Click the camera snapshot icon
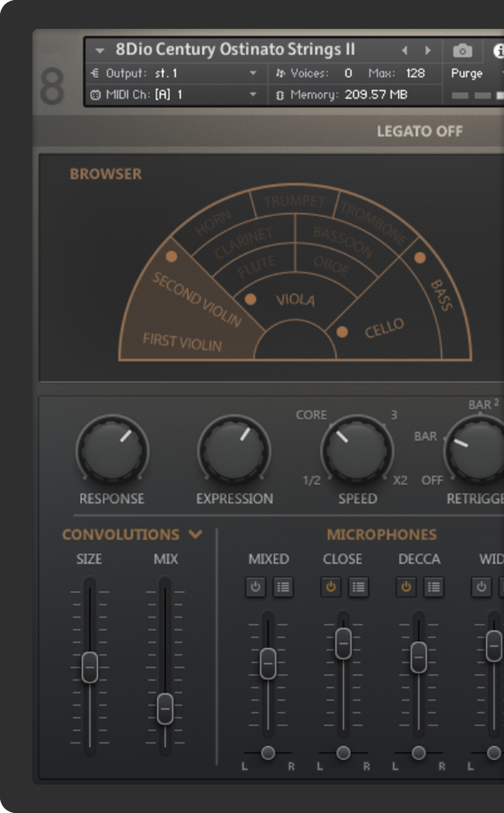This screenshot has width=504, height=813. point(462,51)
